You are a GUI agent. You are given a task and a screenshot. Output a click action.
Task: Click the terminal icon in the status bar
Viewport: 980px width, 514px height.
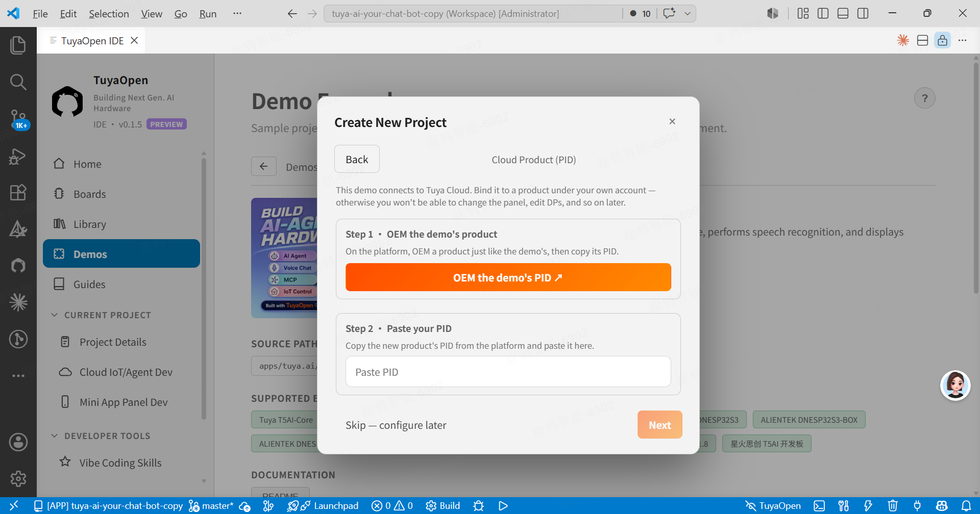(819, 506)
